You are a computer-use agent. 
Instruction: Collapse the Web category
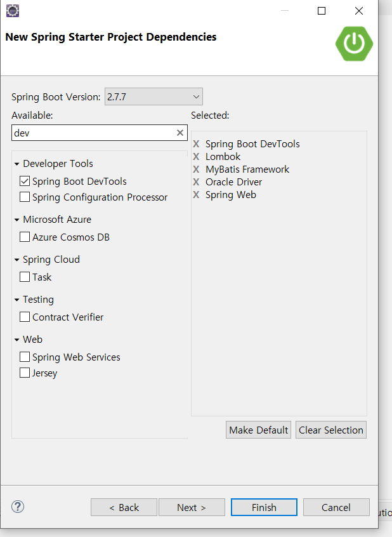16,340
